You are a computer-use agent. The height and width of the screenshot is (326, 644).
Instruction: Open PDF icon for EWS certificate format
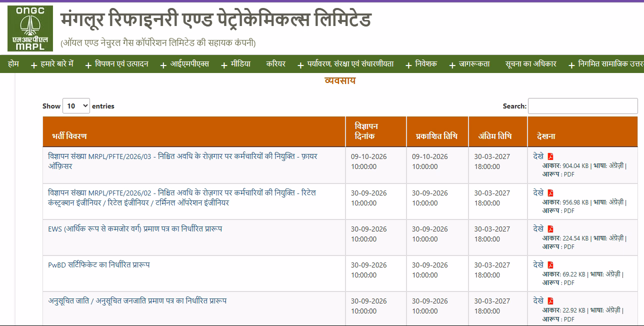550,229
